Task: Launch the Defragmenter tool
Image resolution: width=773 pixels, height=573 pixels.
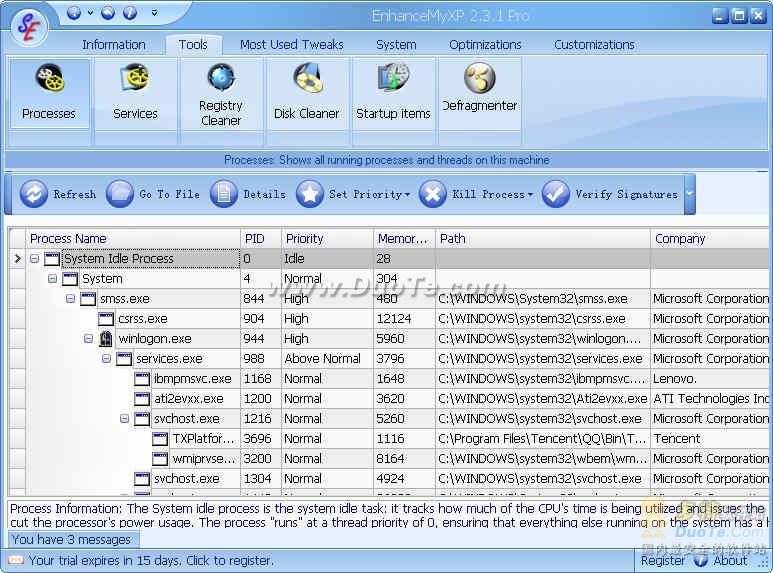Action: click(479, 93)
